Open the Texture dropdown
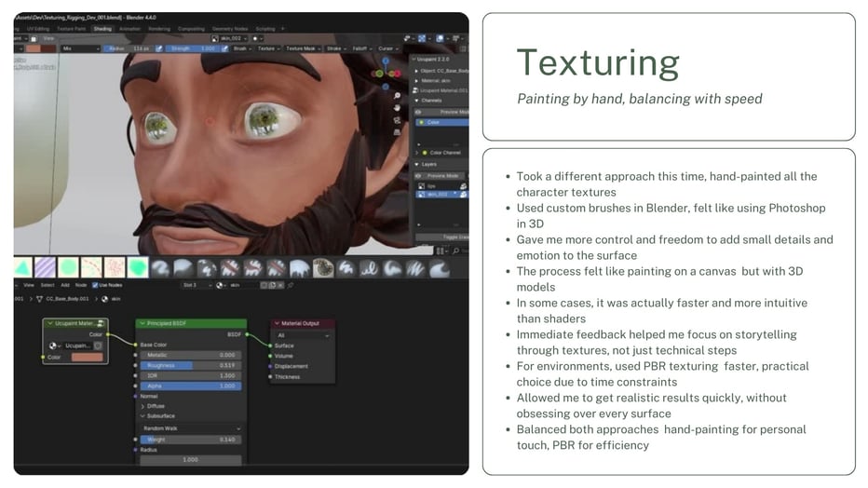Image resolution: width=868 pixels, height=488 pixels. 268,48
